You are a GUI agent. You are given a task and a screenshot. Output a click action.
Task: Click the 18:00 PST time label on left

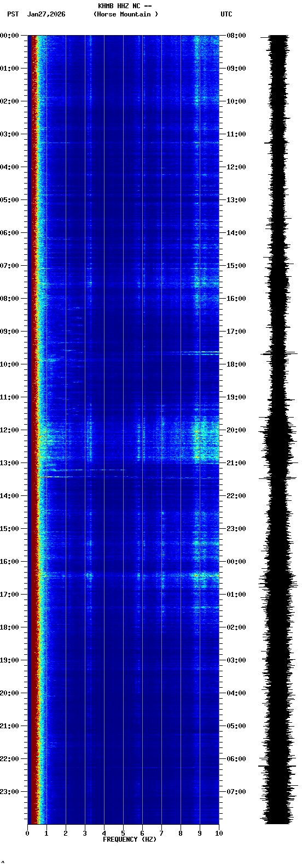9,627
